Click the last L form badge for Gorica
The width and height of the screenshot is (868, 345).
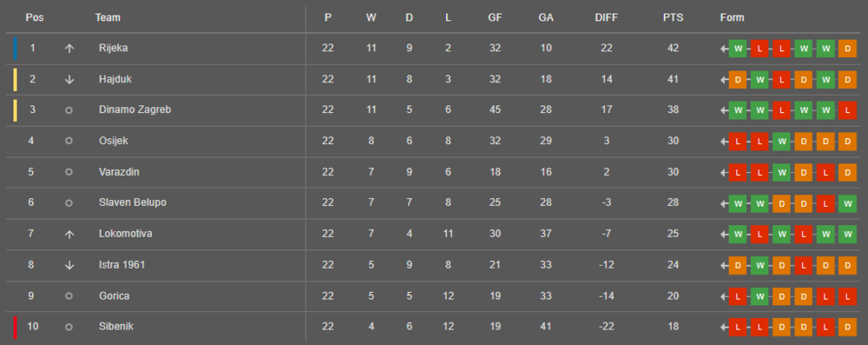847,296
